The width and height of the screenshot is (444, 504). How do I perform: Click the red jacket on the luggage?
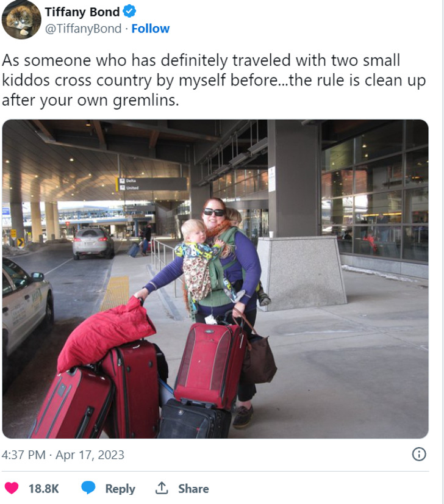tap(105, 333)
